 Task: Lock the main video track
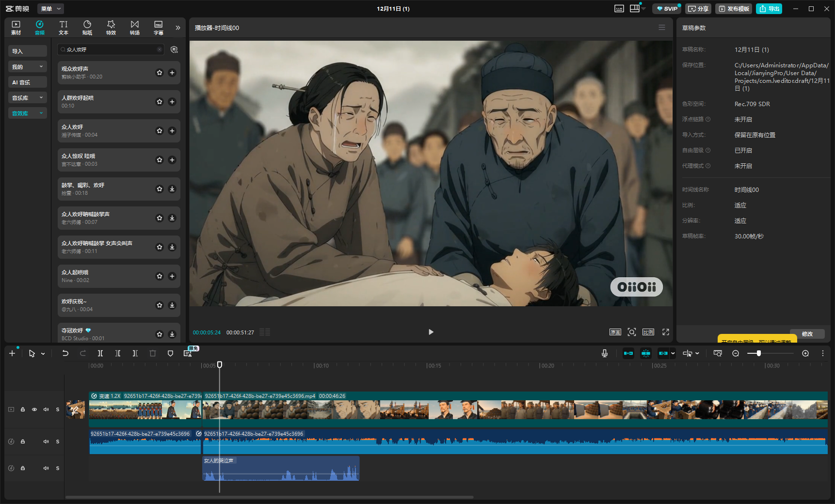[x=23, y=409]
